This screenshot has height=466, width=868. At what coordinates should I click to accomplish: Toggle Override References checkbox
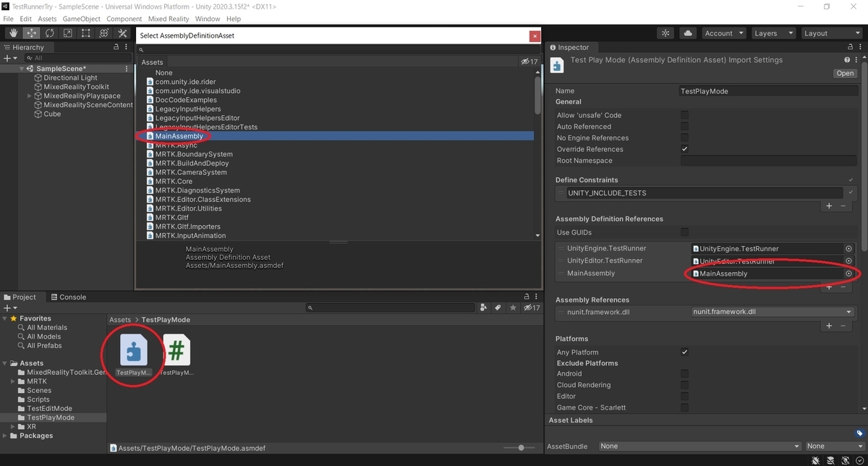[684, 149]
